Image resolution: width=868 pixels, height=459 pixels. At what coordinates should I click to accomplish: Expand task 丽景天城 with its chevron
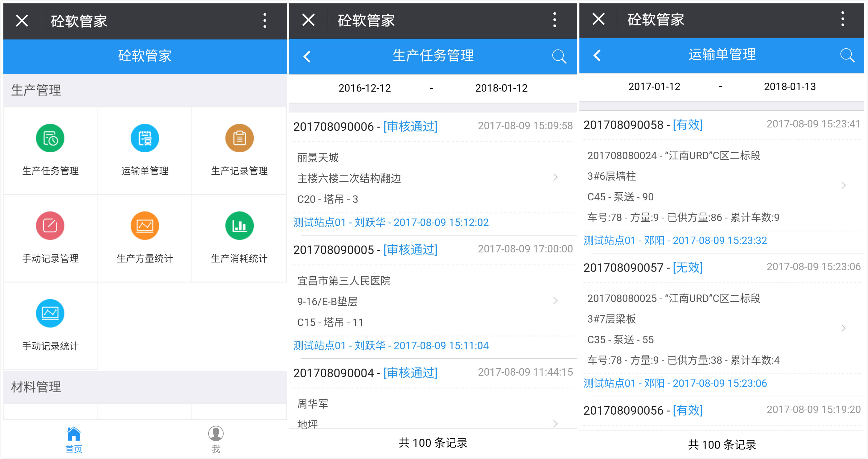coord(555,177)
